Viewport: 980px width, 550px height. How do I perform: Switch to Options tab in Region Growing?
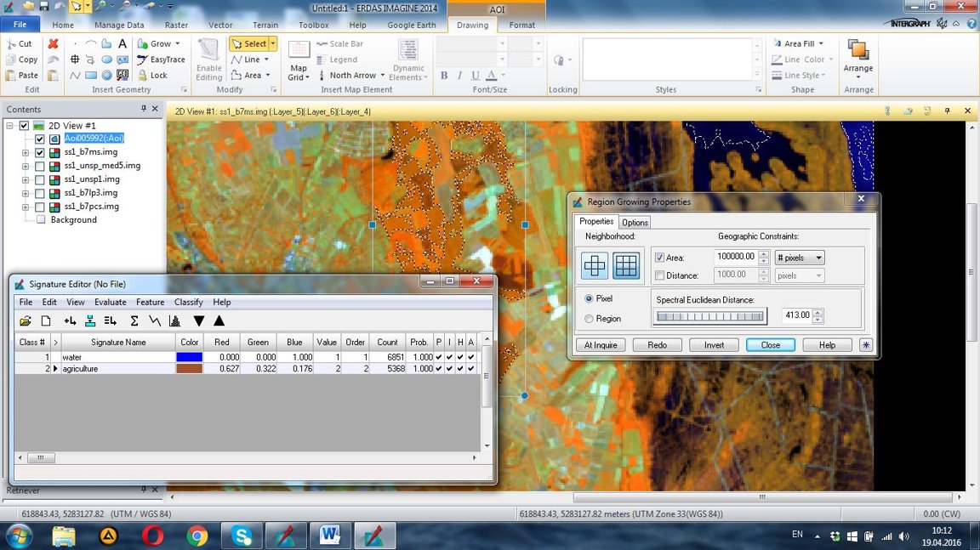click(x=635, y=222)
